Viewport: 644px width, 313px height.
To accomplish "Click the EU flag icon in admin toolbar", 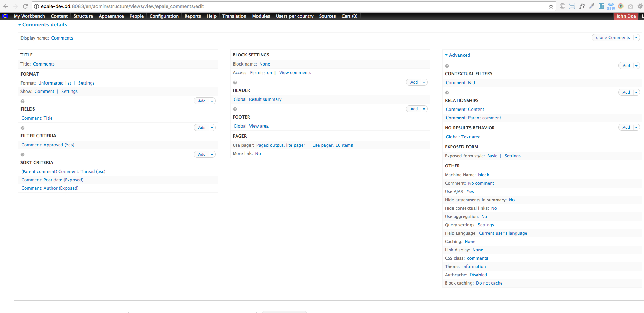I will 5,16.
